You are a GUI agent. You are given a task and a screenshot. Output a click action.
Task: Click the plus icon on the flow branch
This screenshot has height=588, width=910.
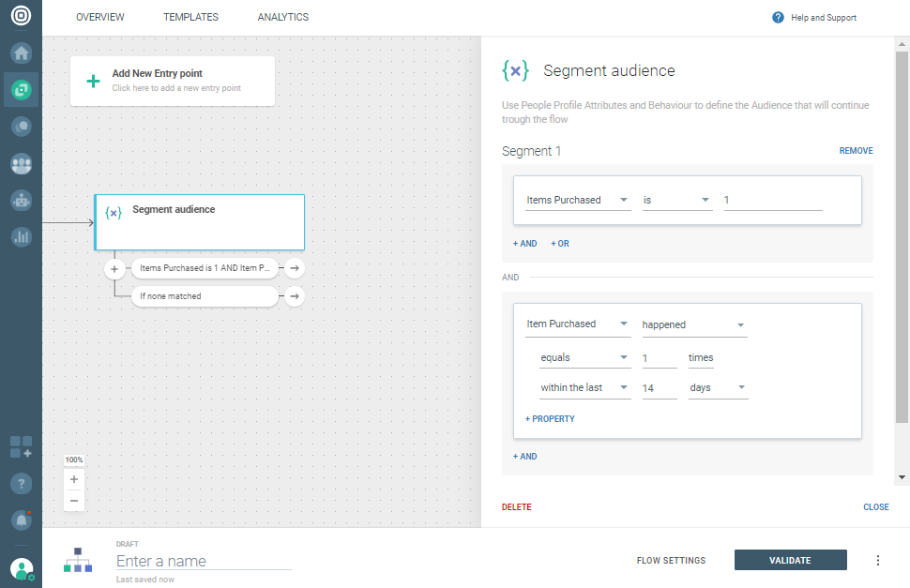click(x=114, y=268)
